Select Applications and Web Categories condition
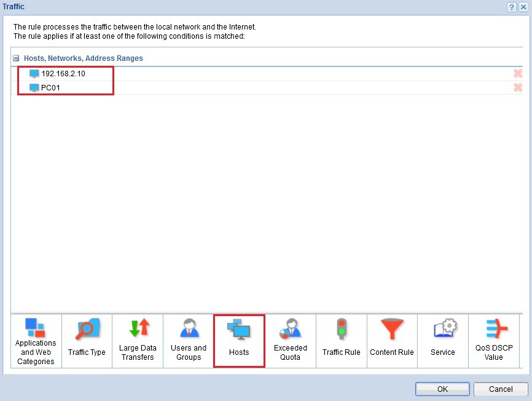Viewport: 532px width, 401px height. click(x=36, y=341)
